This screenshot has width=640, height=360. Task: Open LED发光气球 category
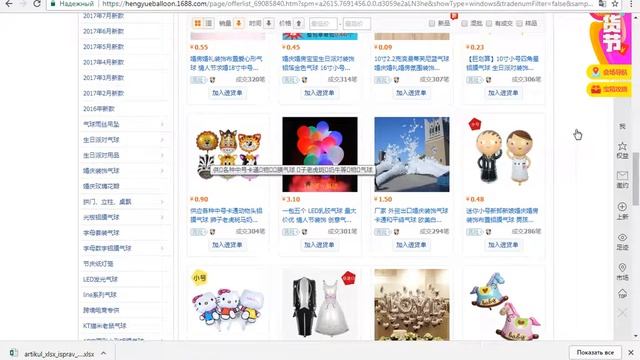tap(100, 280)
